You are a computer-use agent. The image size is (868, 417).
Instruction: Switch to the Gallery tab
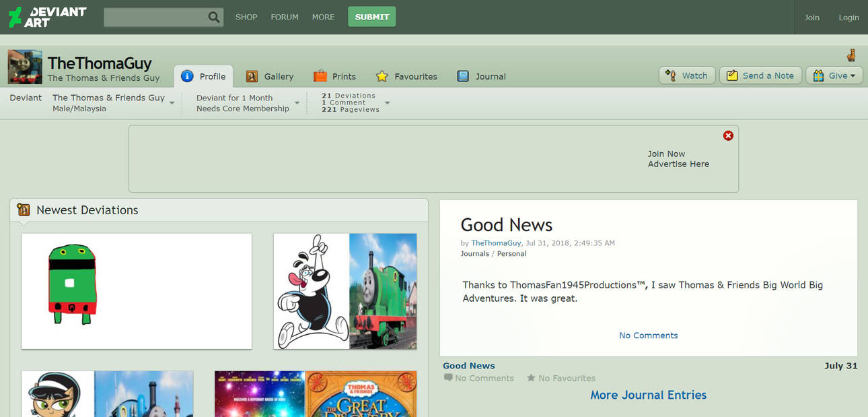270,76
